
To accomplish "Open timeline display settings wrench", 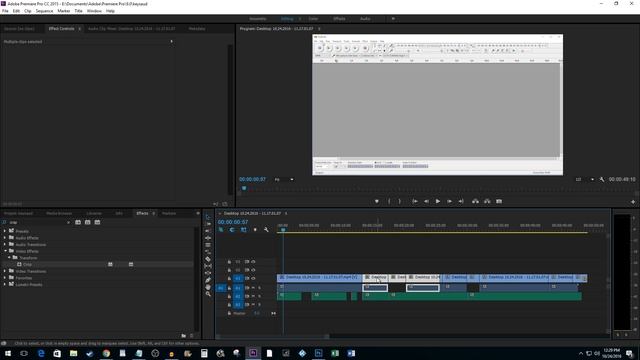I will coord(266,230).
